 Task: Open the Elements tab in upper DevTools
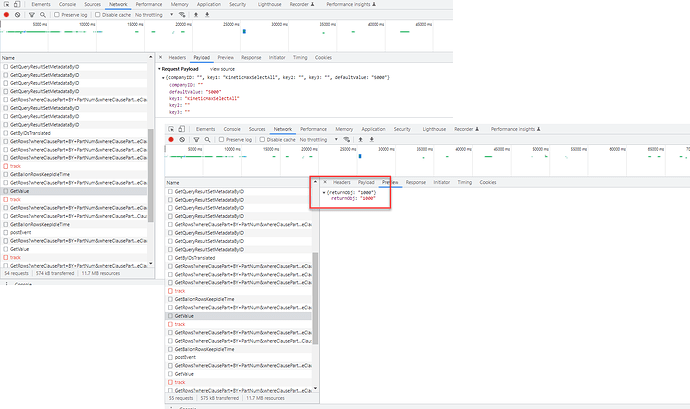coord(41,4)
